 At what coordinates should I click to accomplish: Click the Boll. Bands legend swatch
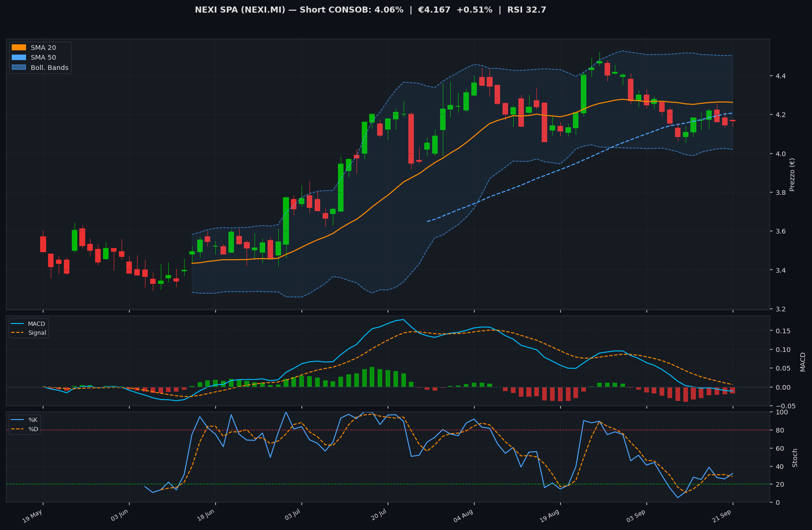pos(19,68)
